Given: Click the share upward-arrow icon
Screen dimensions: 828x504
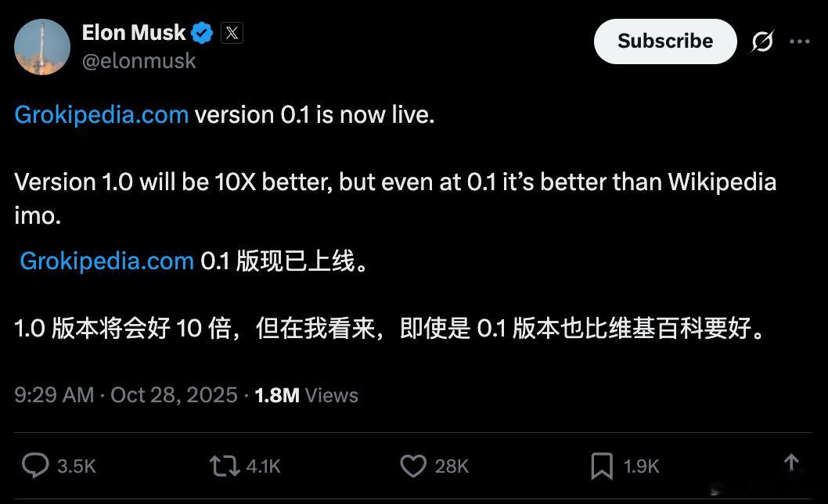Looking at the screenshot, I should (x=791, y=463).
